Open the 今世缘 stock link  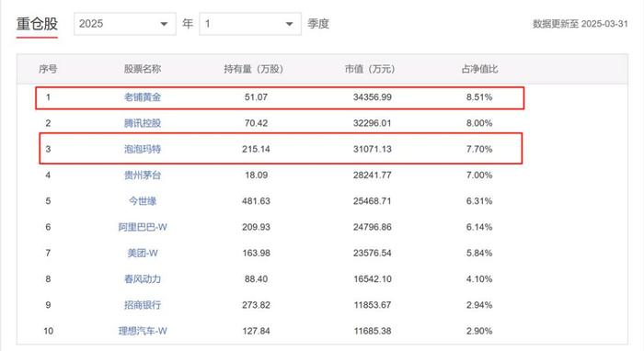click(143, 201)
